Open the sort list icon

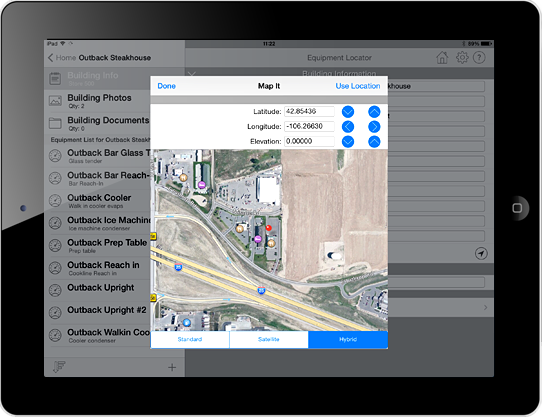point(59,367)
